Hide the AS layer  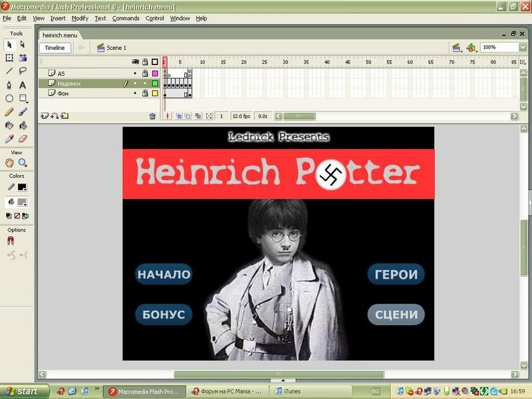click(135, 73)
